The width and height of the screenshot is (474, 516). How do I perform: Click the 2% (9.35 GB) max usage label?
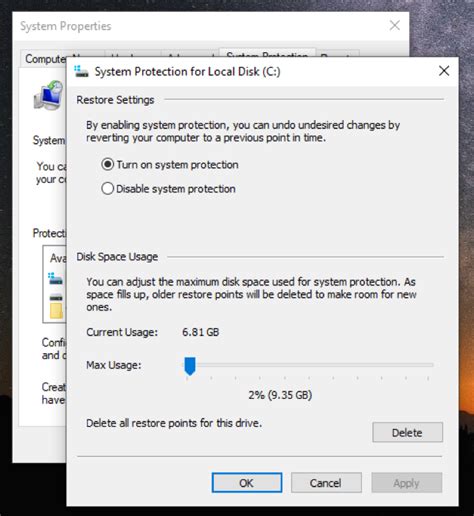click(280, 395)
